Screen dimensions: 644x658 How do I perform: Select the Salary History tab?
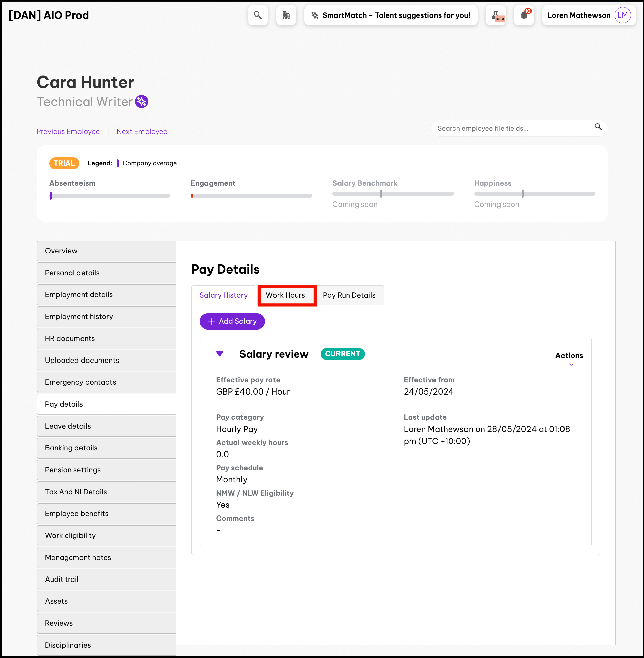coord(224,295)
